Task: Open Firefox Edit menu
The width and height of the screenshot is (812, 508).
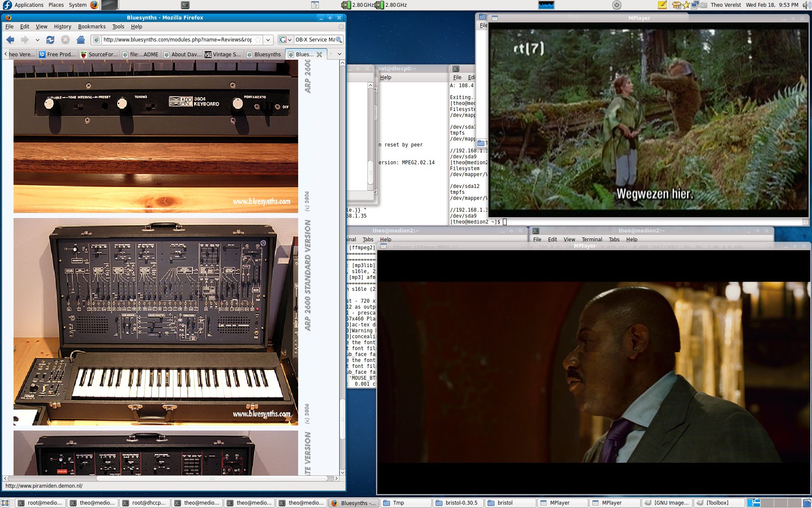Action: pyautogui.click(x=25, y=26)
